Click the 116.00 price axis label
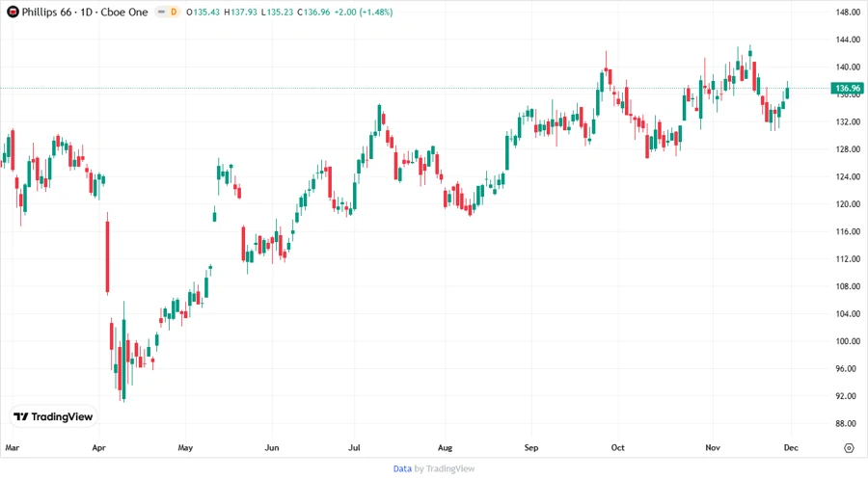 (848, 231)
